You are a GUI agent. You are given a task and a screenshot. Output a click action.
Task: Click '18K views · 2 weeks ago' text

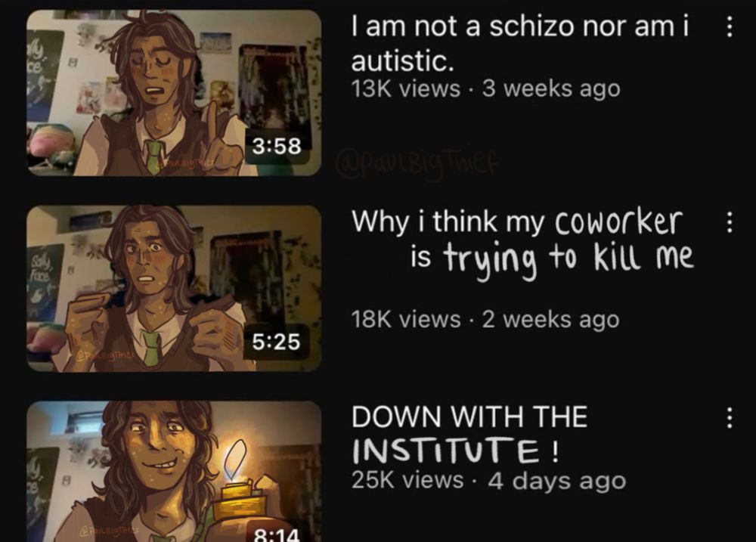coord(485,319)
